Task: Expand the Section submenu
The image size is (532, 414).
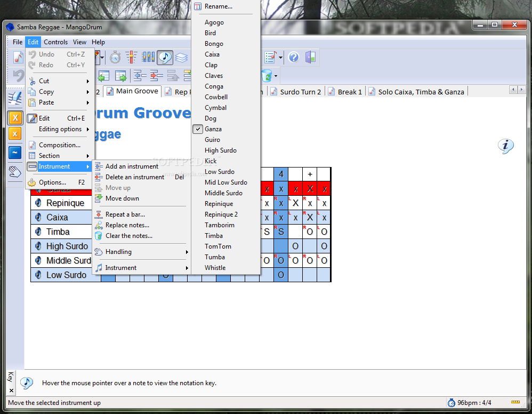Action: pyautogui.click(x=60, y=156)
